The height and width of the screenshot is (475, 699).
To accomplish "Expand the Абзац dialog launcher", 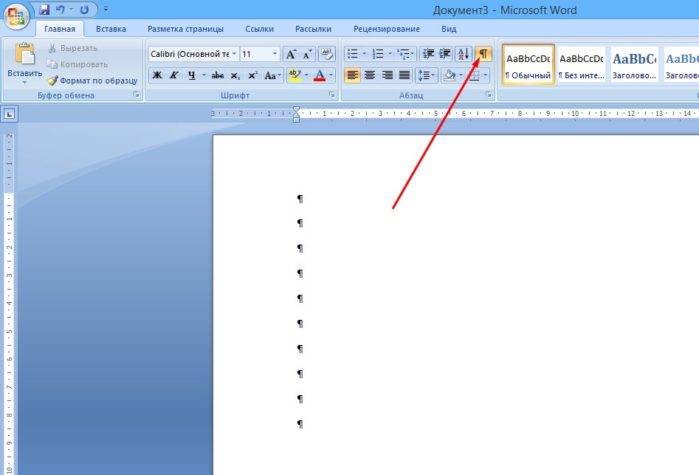I will pos(489,95).
